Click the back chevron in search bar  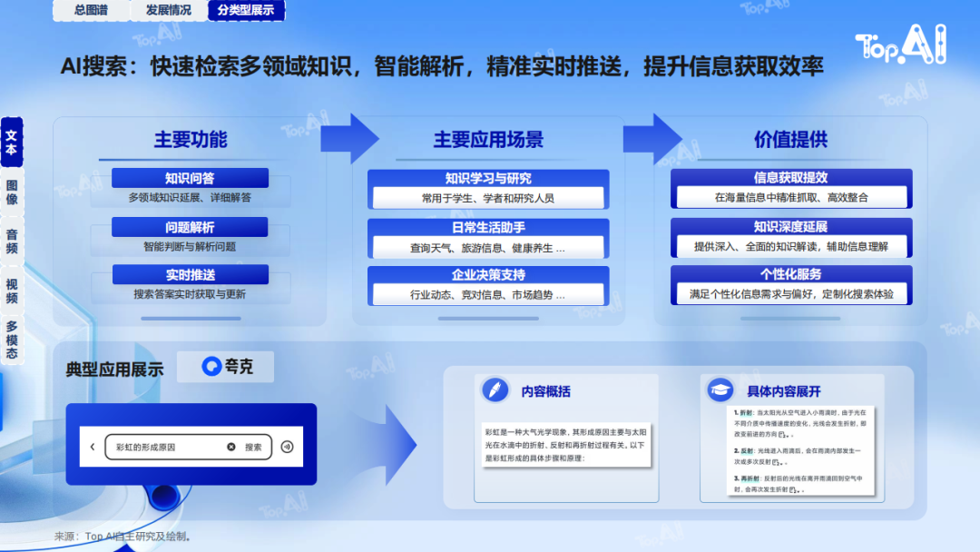93,447
